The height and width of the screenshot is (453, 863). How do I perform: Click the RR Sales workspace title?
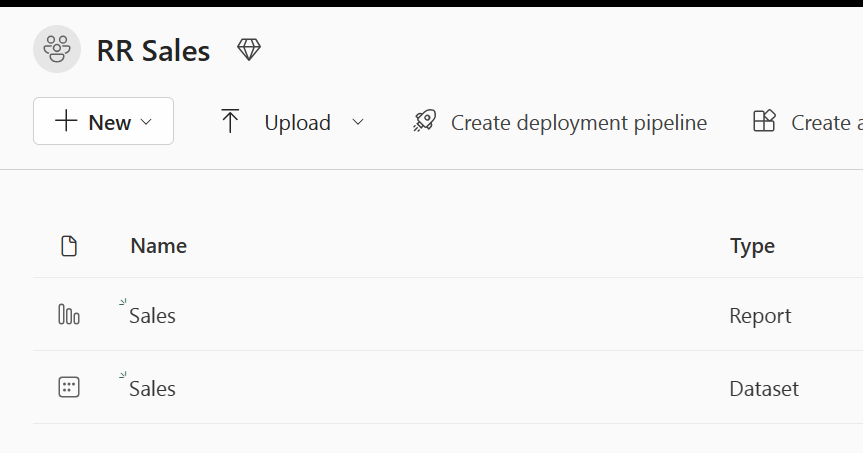153,50
